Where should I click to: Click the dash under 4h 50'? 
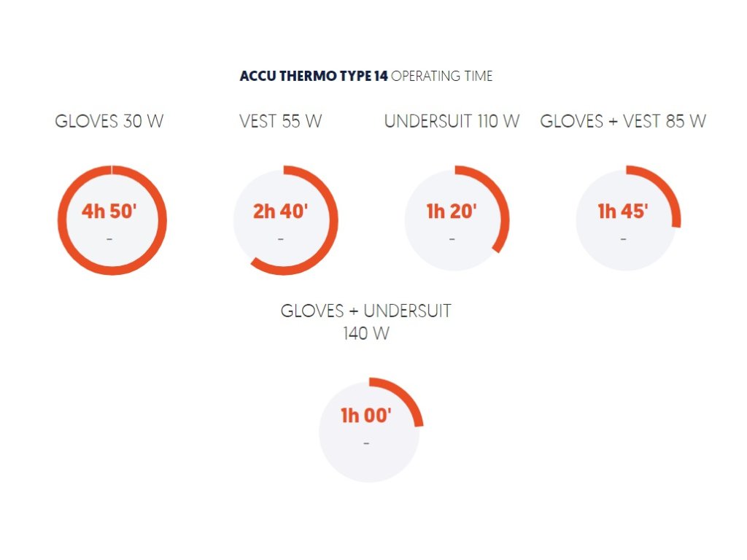pyautogui.click(x=109, y=239)
